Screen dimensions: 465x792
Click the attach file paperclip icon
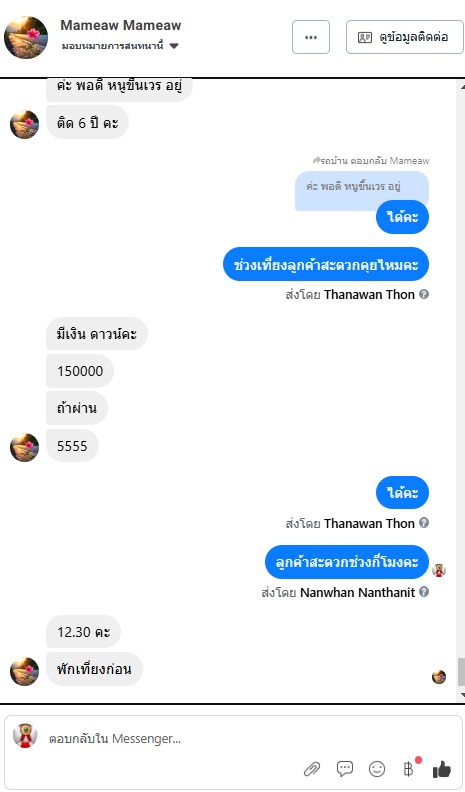312,769
